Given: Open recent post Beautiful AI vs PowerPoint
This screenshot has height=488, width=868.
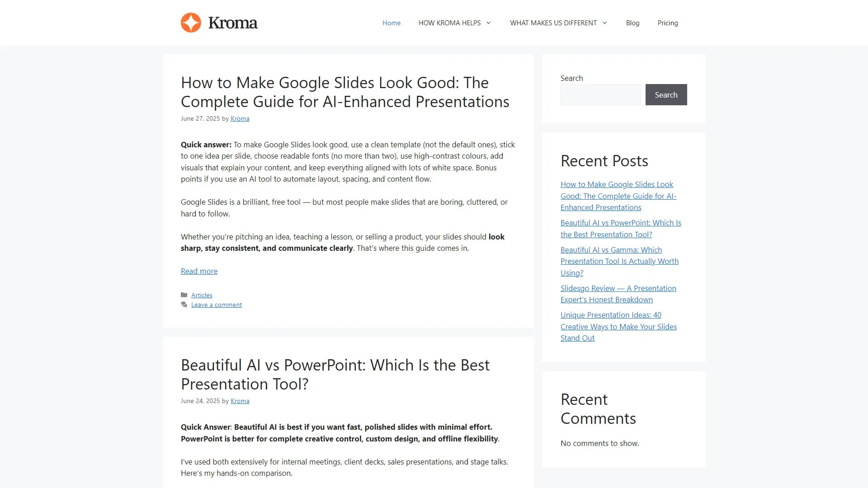Looking at the screenshot, I should [x=621, y=229].
